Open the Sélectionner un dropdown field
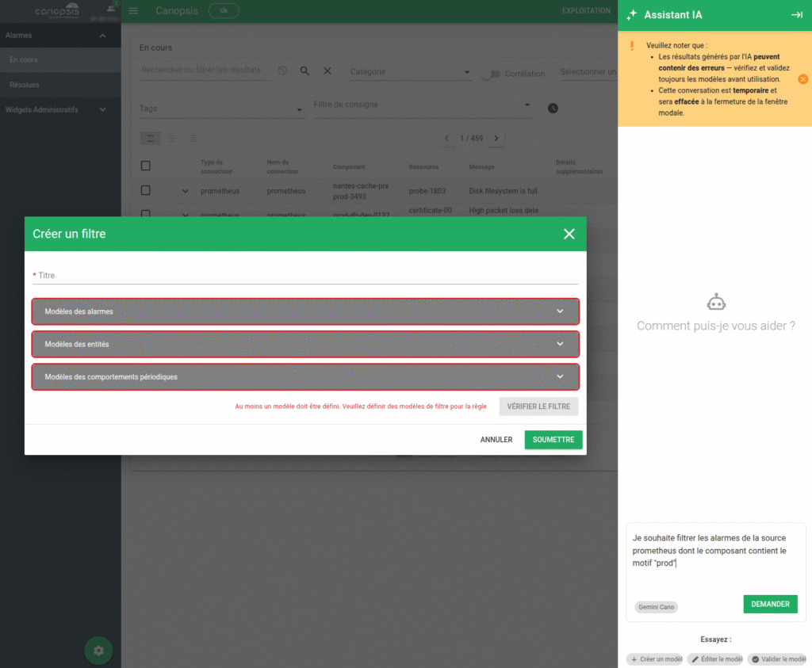The width and height of the screenshot is (812, 668). 588,72
